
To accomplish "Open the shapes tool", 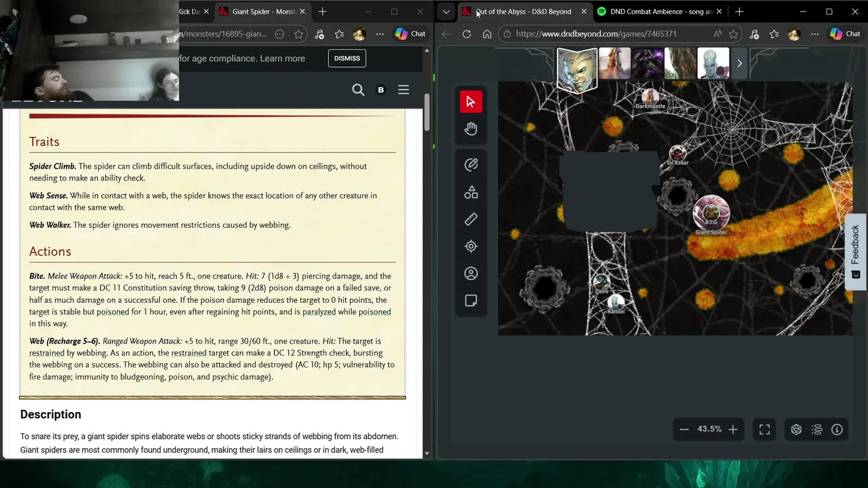I will point(471,192).
